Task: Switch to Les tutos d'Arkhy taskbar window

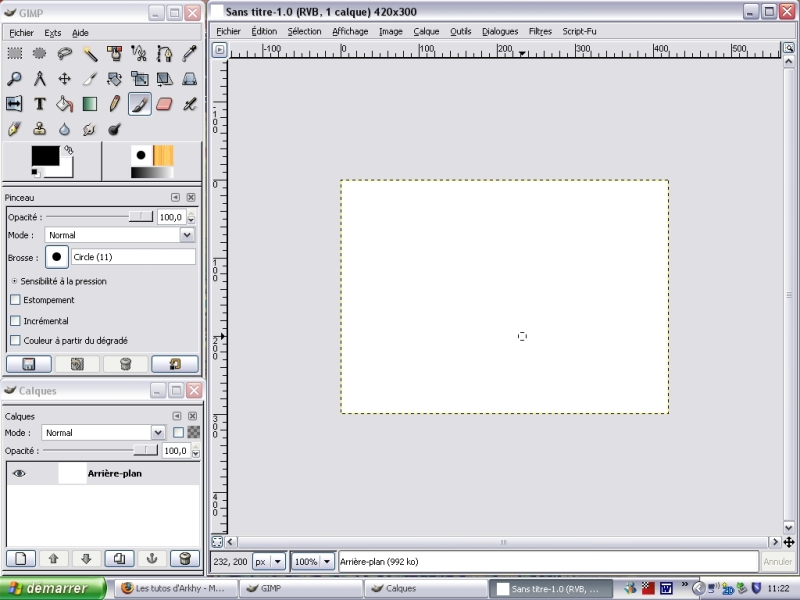Action: [x=174, y=588]
